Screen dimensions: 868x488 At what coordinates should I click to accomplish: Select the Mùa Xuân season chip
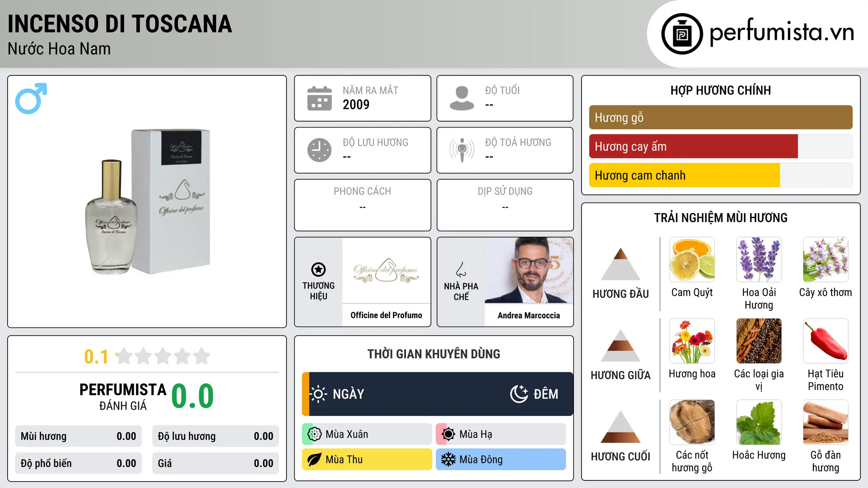click(367, 434)
